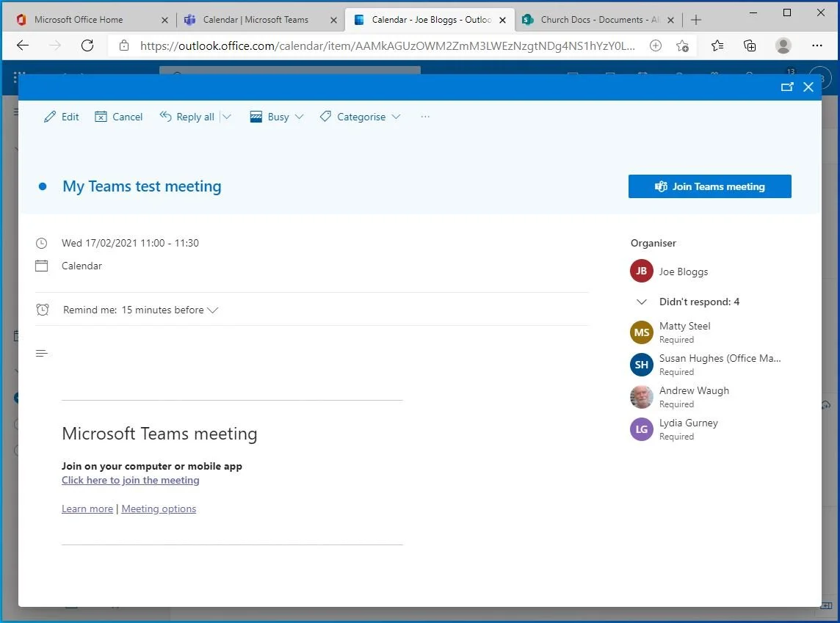Image resolution: width=840 pixels, height=623 pixels.
Task: Click the My Teams test meeting title
Action: coord(142,186)
